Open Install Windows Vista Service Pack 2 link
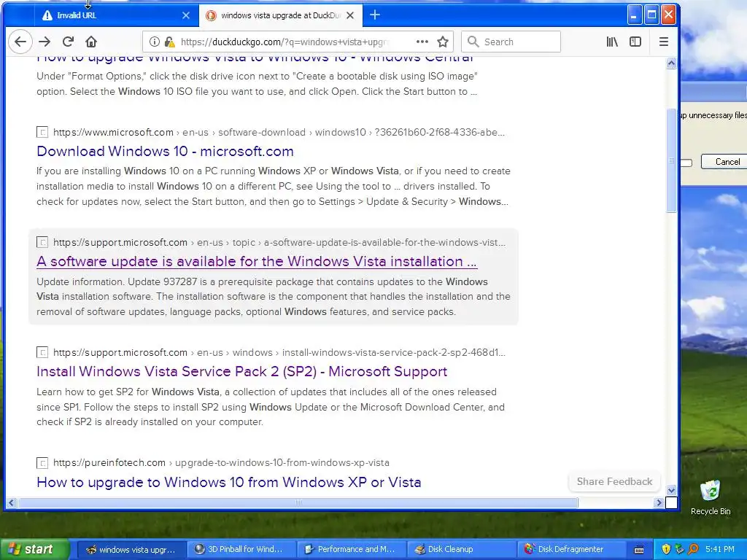The image size is (747, 560). [241, 371]
